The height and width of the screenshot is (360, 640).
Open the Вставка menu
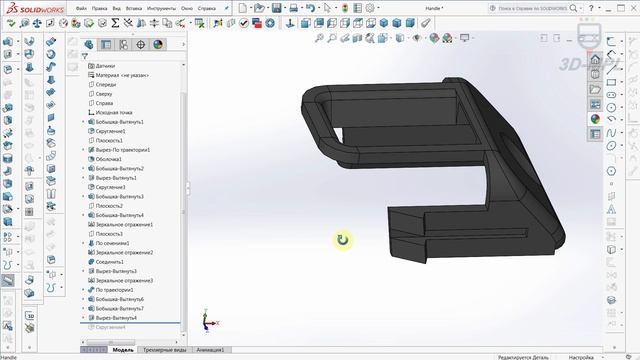(x=134, y=8)
